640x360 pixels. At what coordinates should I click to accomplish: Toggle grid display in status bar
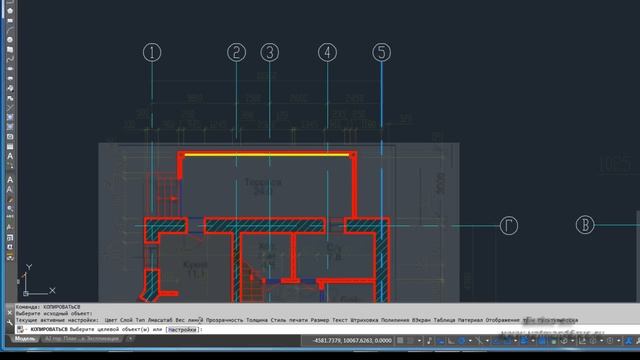click(x=400, y=340)
